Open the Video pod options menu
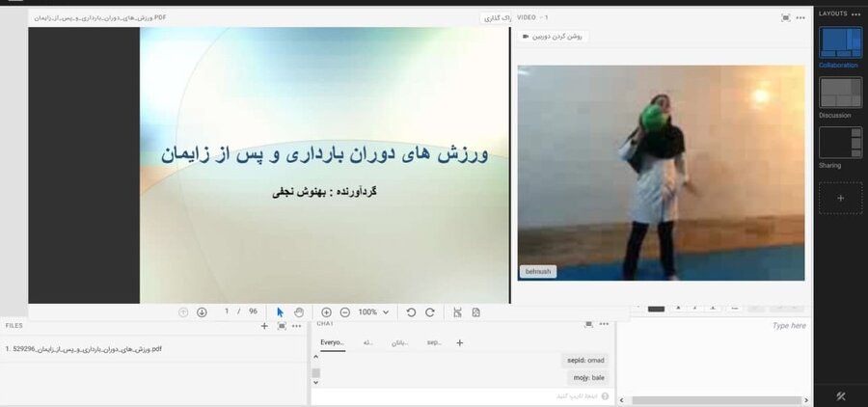Screen dimensions: 868x407 pyautogui.click(x=802, y=17)
